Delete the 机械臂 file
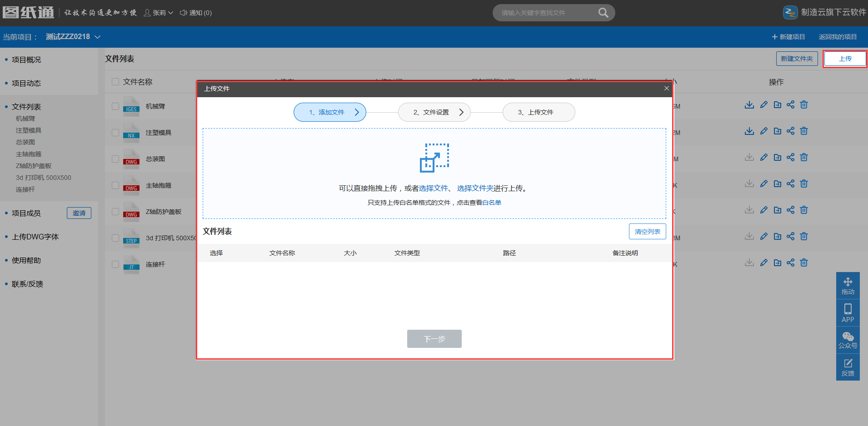868x426 pixels. tap(804, 105)
